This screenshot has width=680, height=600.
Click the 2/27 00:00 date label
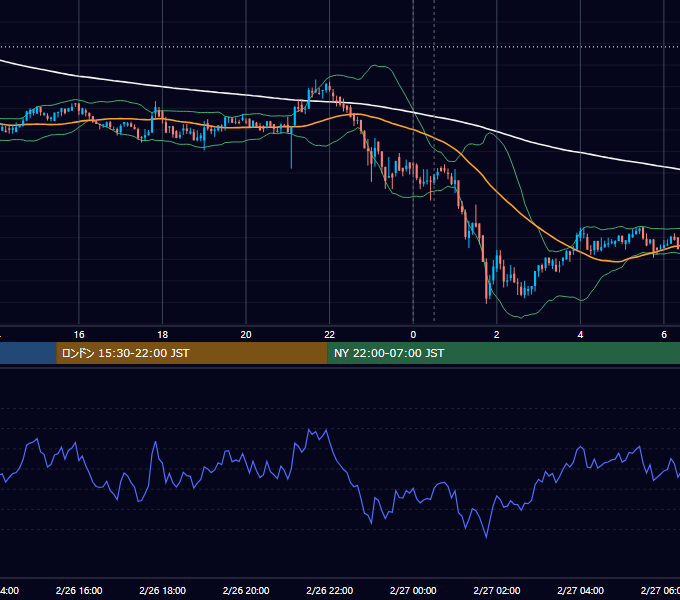413,590
